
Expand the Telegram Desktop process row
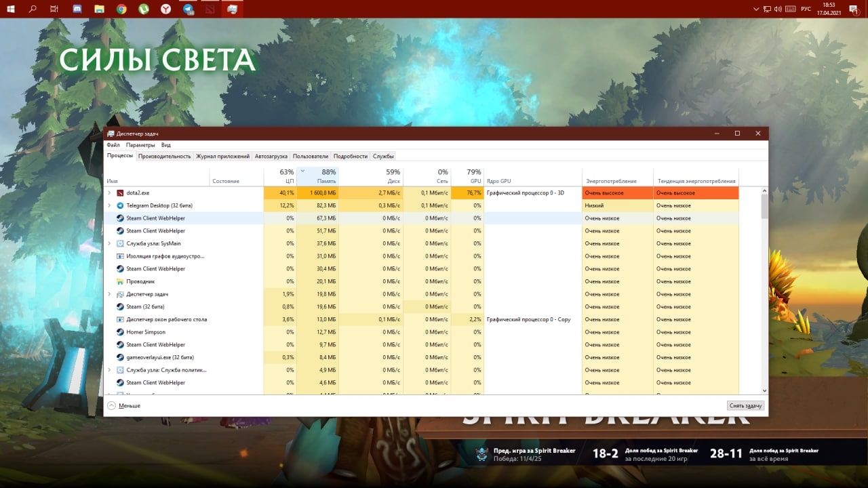(109, 205)
